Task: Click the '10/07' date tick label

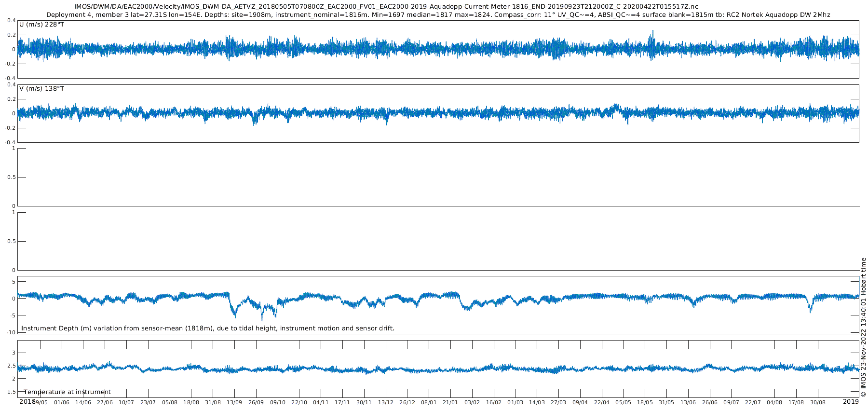Action: coord(126,402)
